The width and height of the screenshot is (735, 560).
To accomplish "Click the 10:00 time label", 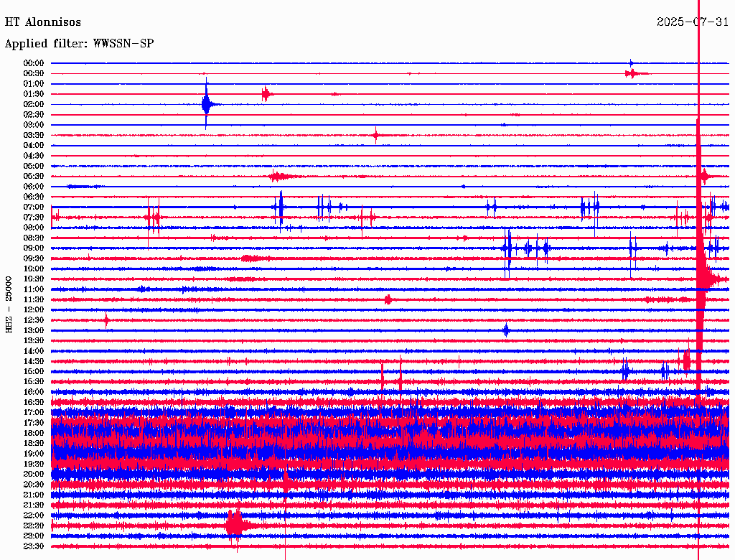I will click(x=34, y=269).
